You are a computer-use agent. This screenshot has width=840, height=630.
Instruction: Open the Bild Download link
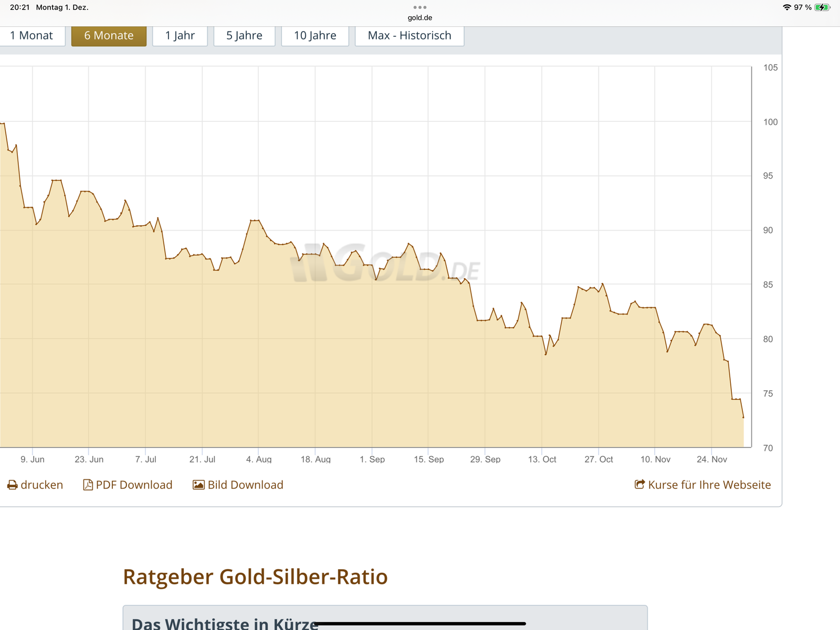[245, 485]
